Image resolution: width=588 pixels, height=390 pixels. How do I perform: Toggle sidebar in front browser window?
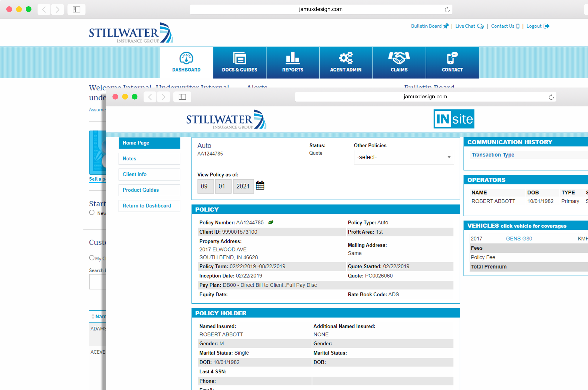point(182,97)
